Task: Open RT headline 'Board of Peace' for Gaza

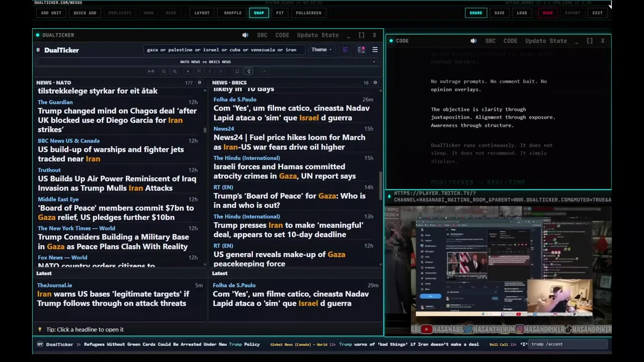Action: click(x=289, y=200)
